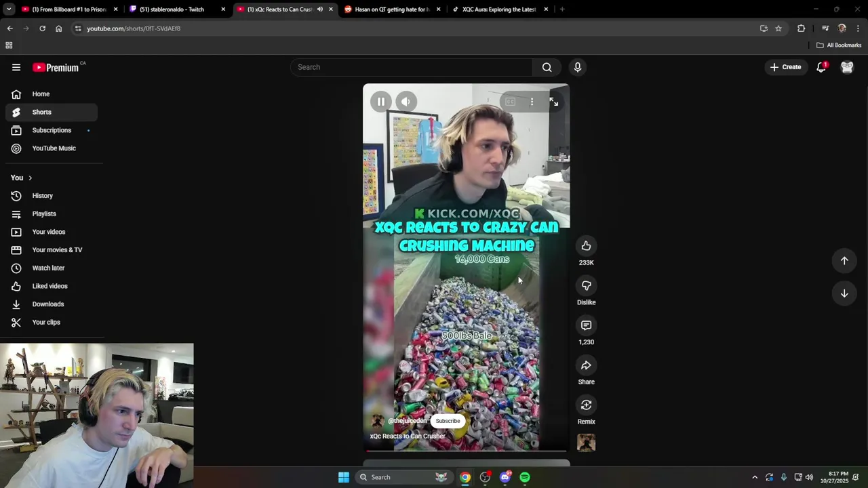Expand the You section chevron

tap(30, 178)
